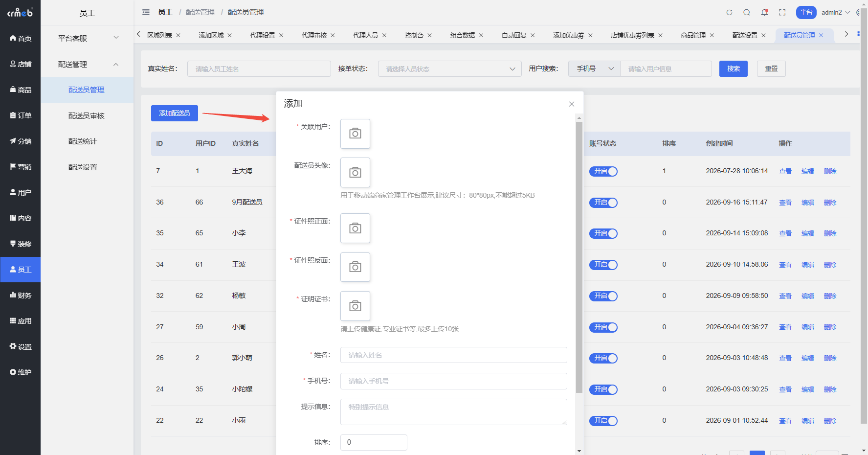Switch to 控制台 tab
868x455 pixels.
[414, 35]
